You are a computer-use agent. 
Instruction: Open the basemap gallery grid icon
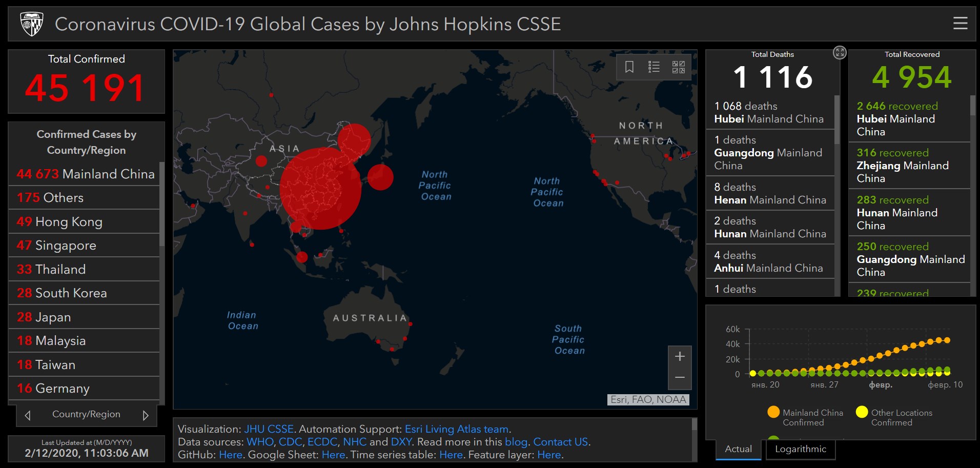tap(679, 67)
